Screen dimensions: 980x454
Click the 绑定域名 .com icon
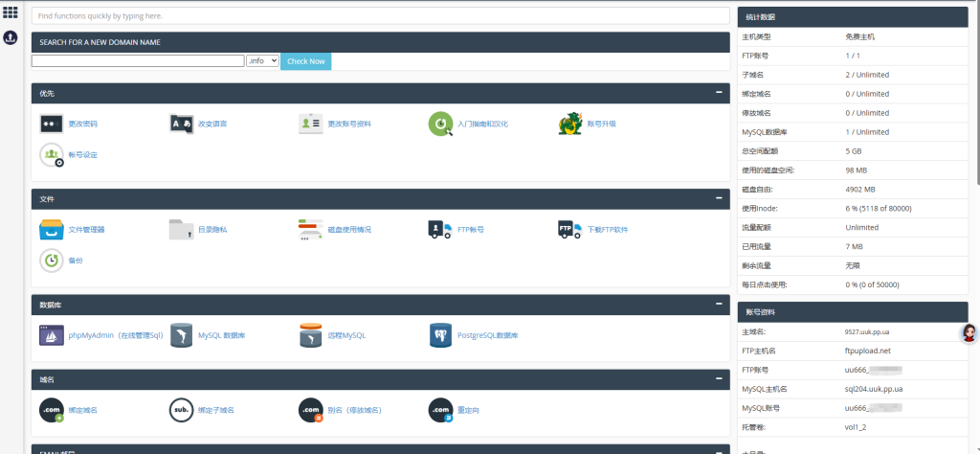coord(52,410)
